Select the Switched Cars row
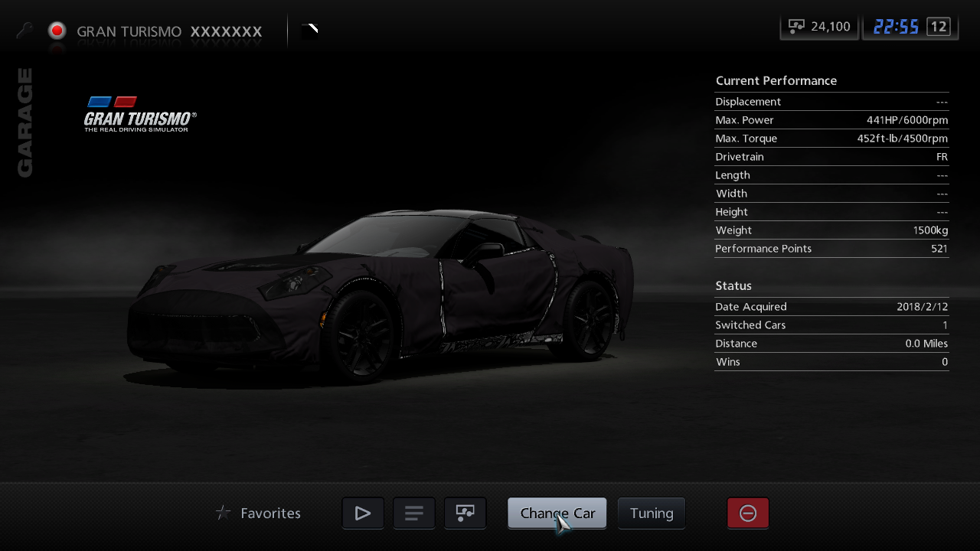Image resolution: width=980 pixels, height=551 pixels. (x=831, y=325)
